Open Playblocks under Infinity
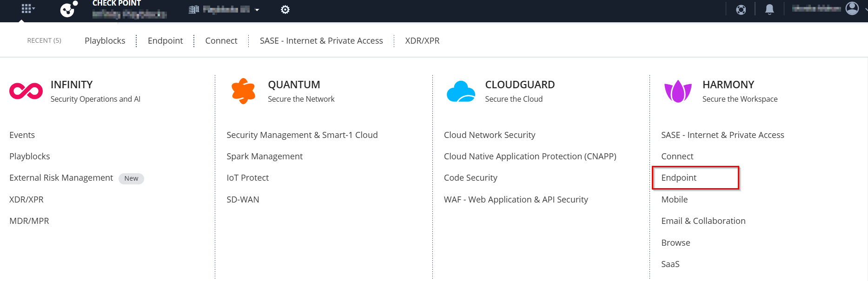This screenshot has height=281, width=868. pyautogui.click(x=30, y=156)
